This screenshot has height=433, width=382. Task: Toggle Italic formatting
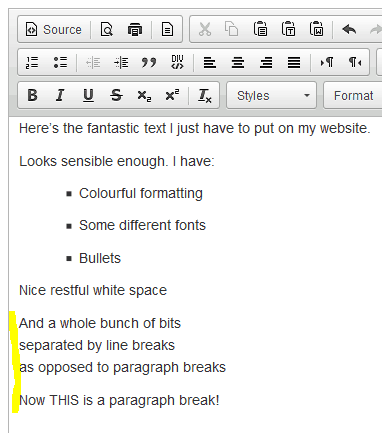click(60, 95)
